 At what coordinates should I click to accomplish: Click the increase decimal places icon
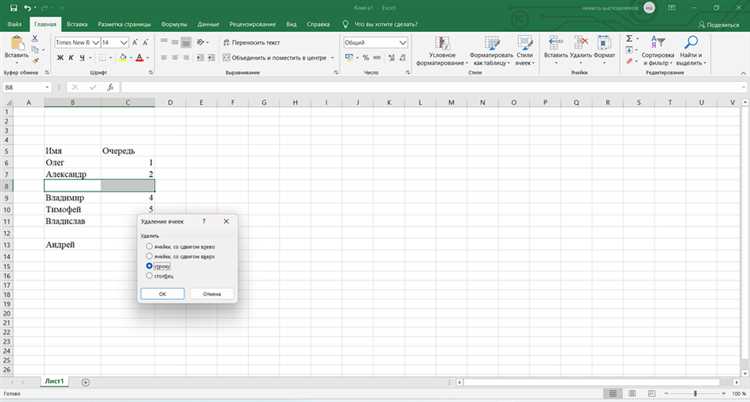coord(391,57)
